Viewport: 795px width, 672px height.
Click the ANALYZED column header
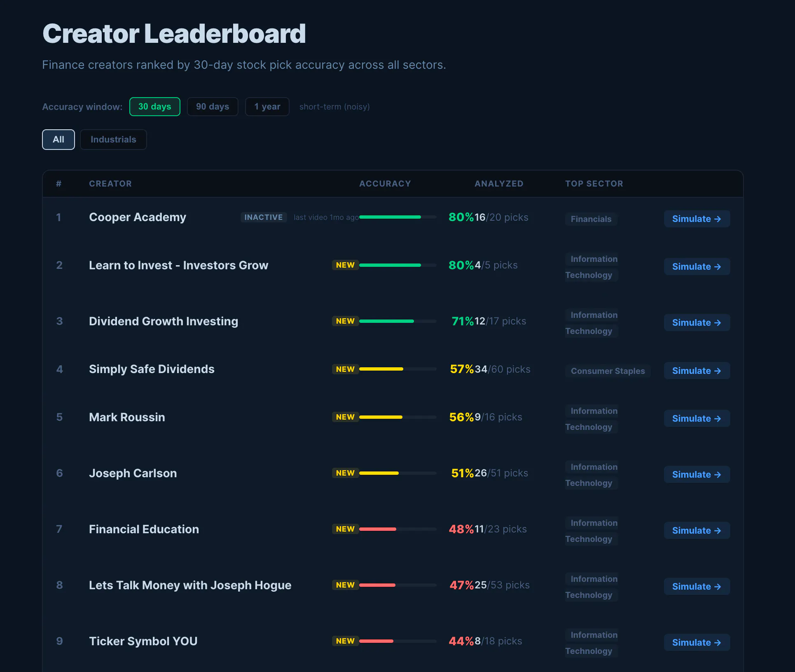[499, 184]
